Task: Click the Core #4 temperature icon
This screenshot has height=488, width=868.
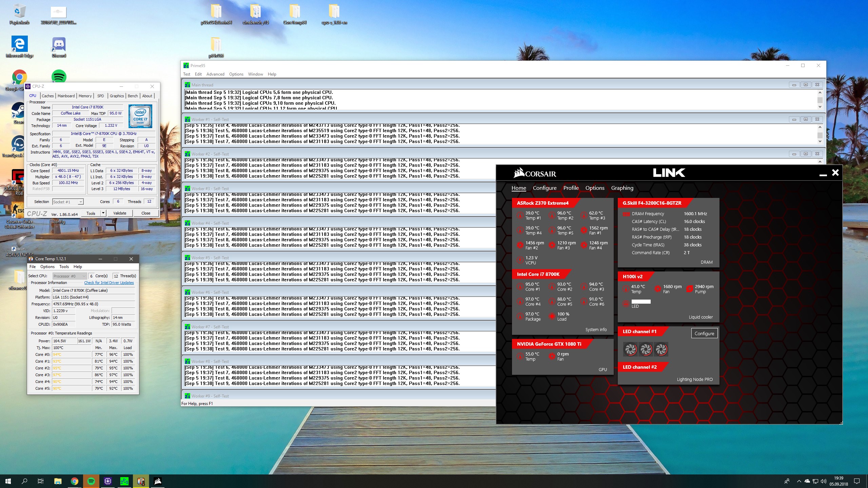Action: tap(520, 301)
